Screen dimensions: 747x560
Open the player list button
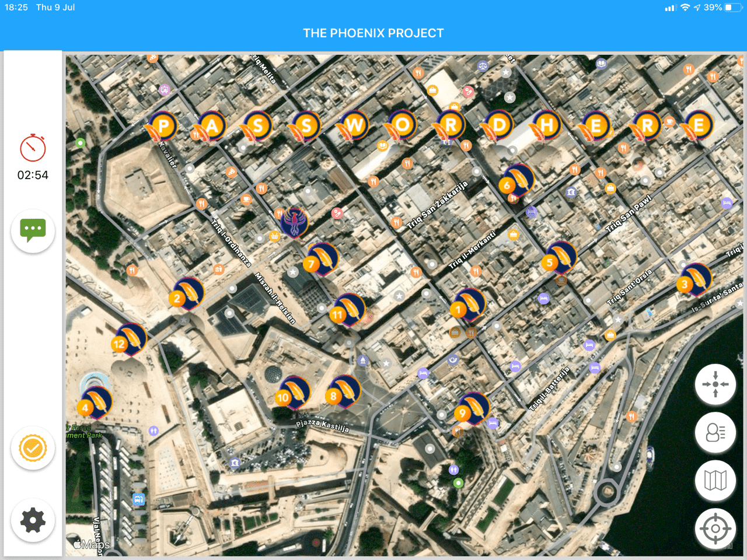tap(715, 432)
